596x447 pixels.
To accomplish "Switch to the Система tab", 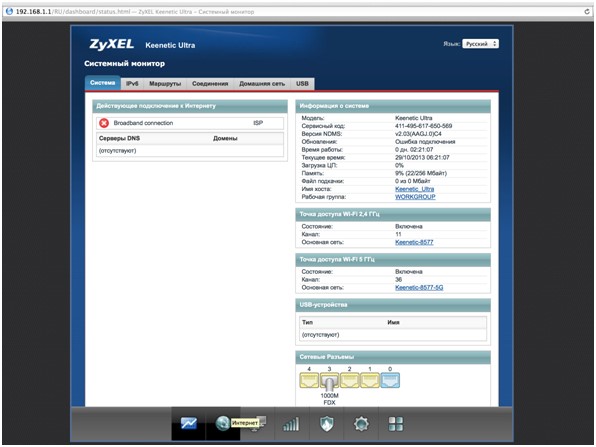I will pos(103,83).
